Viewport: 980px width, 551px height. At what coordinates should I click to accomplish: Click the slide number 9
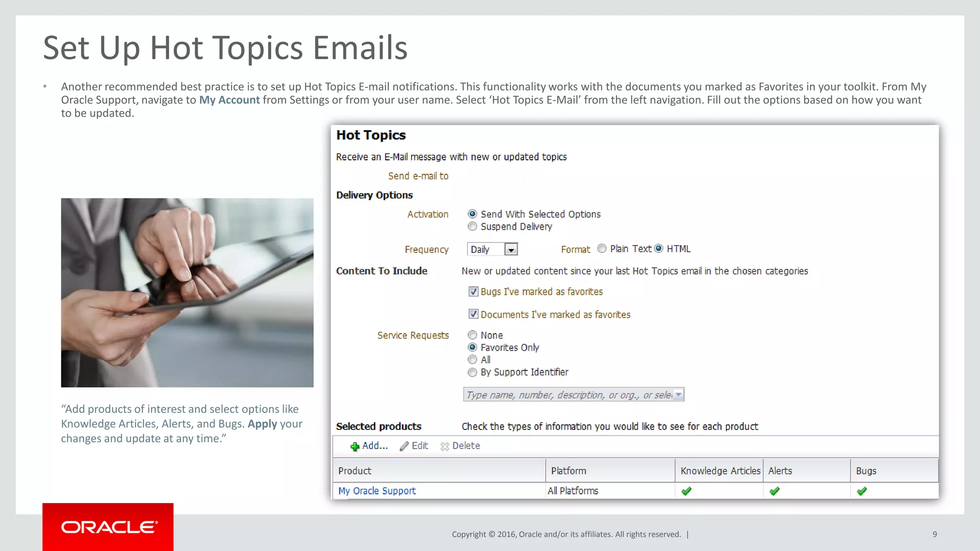(935, 534)
